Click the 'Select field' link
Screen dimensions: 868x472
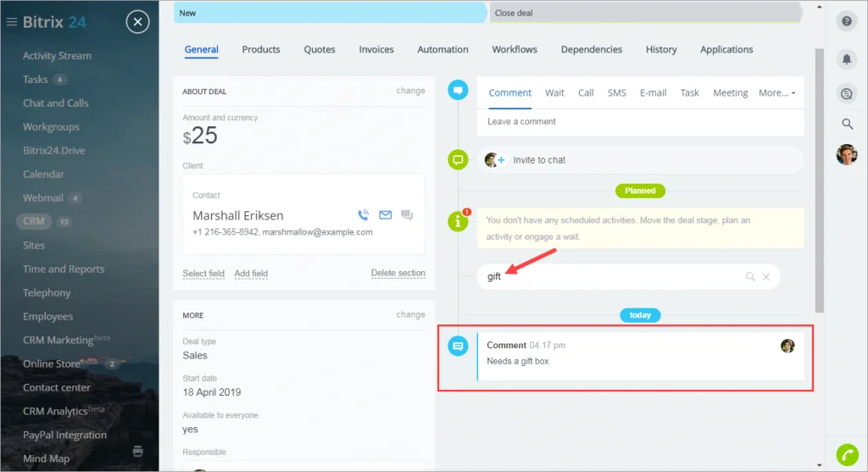coord(203,274)
